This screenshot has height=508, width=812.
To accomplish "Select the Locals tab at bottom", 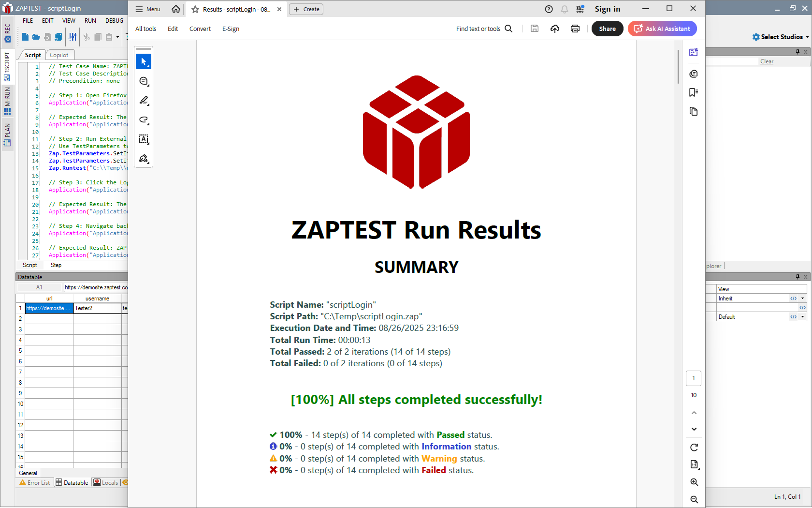I will click(x=106, y=483).
